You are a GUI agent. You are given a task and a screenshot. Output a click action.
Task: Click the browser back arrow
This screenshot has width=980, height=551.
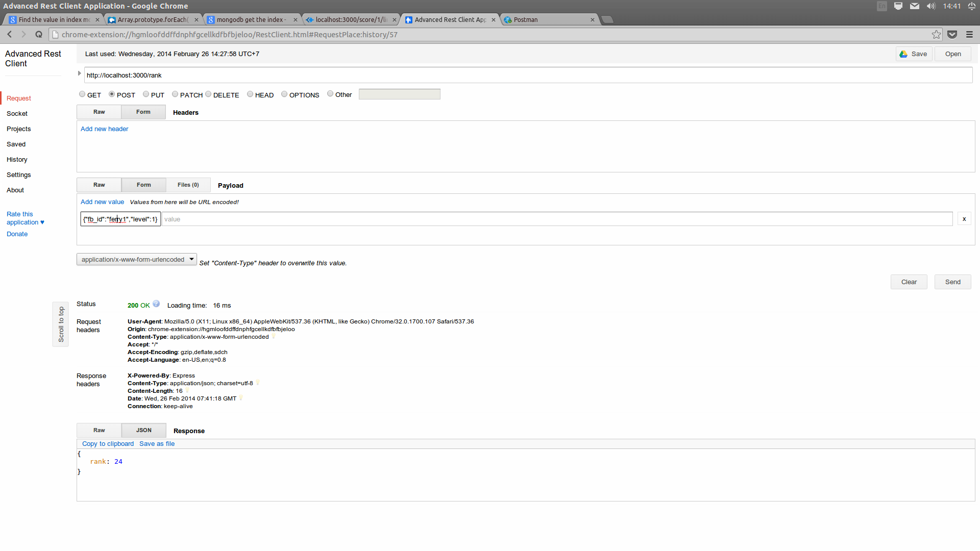(x=9, y=34)
